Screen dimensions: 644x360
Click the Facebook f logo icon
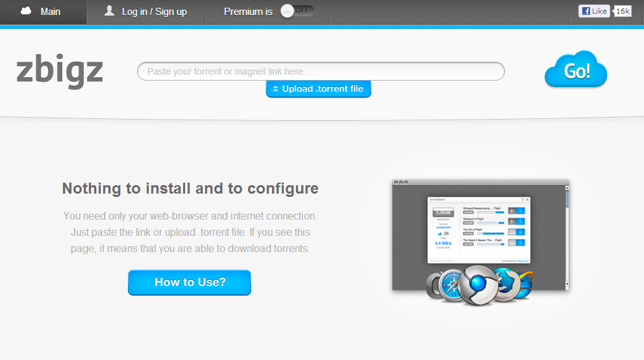[x=586, y=11]
